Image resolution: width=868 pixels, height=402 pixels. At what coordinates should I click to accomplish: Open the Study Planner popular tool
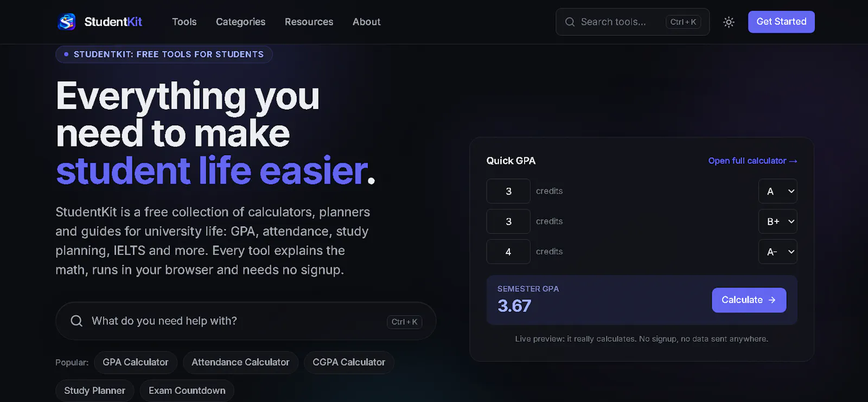95,391
